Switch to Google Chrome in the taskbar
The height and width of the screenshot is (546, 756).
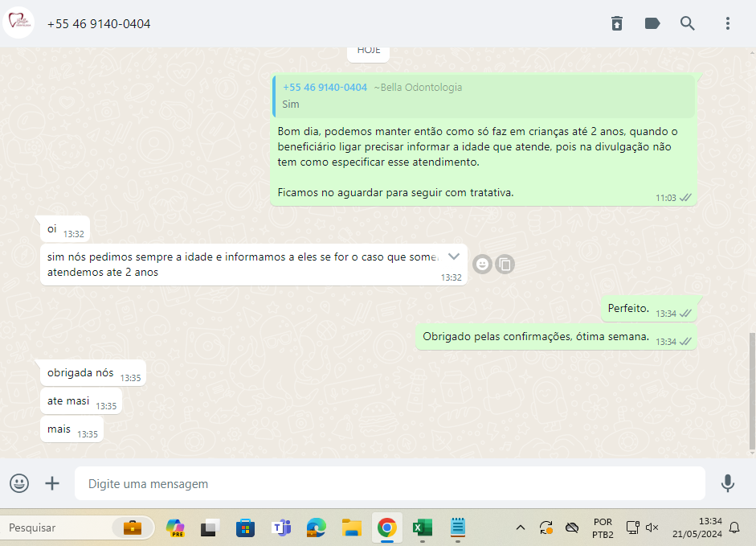pos(386,528)
